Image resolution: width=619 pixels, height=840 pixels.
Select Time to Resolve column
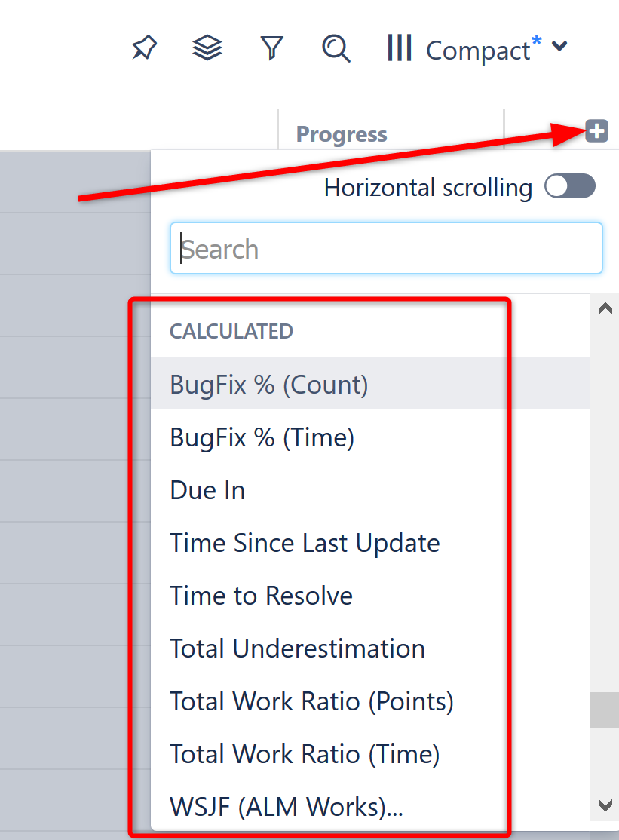coord(261,596)
